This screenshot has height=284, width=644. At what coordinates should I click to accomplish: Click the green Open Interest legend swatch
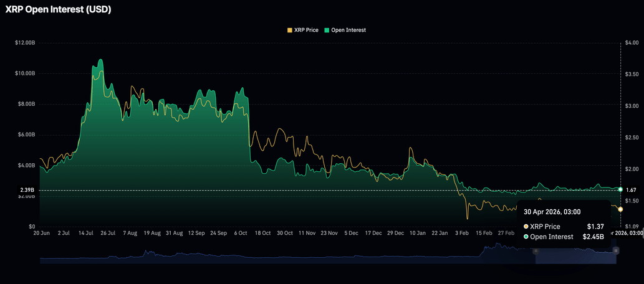click(x=326, y=30)
